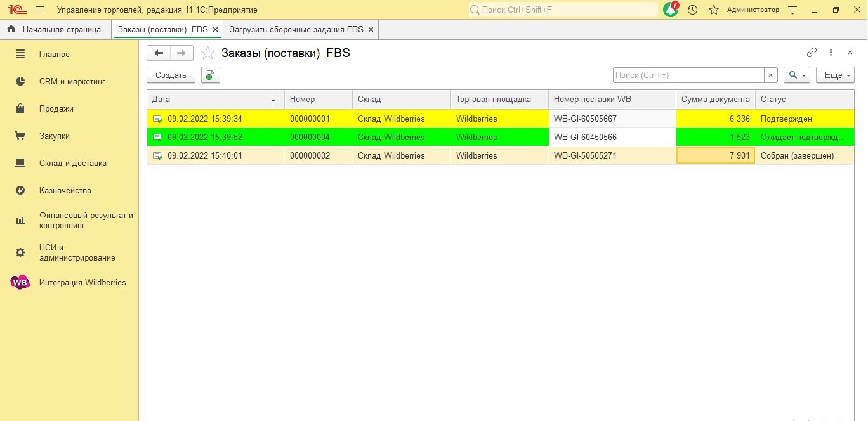Click the green create-from-copy document icon

(x=211, y=75)
